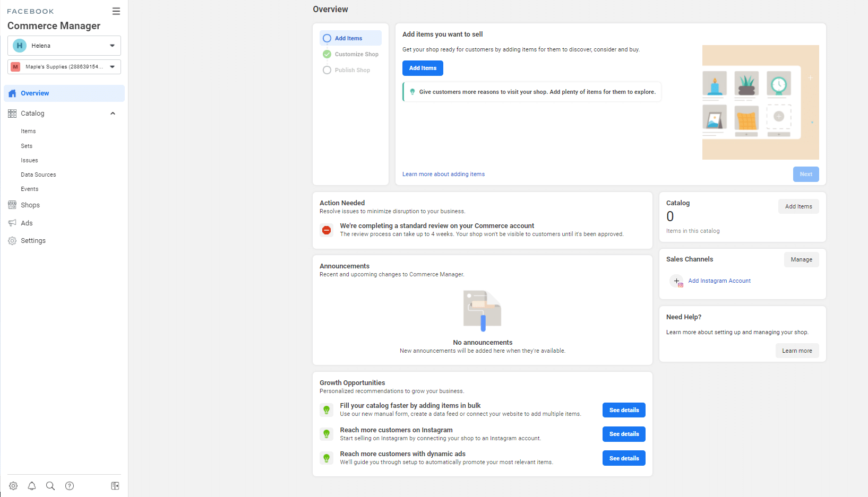
Task: Open the Settings section in sidebar
Action: (x=33, y=241)
